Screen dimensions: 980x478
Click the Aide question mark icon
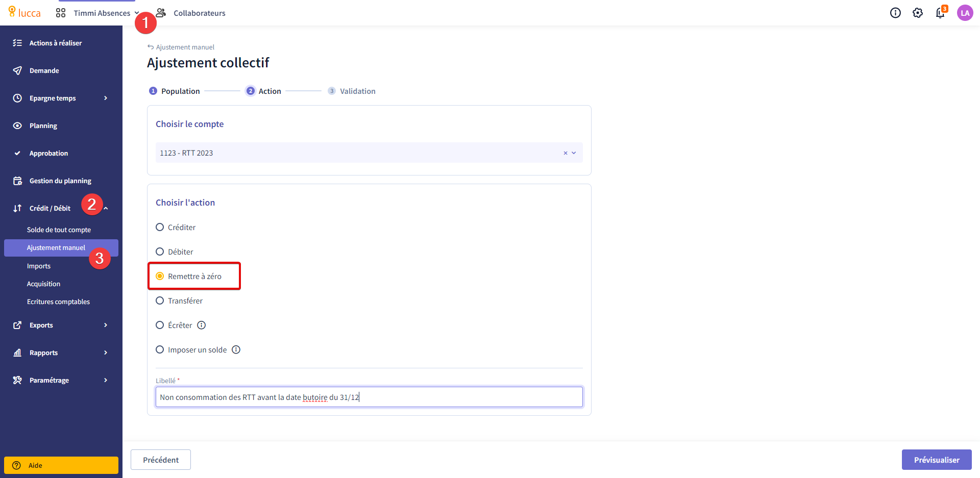[x=16, y=465]
